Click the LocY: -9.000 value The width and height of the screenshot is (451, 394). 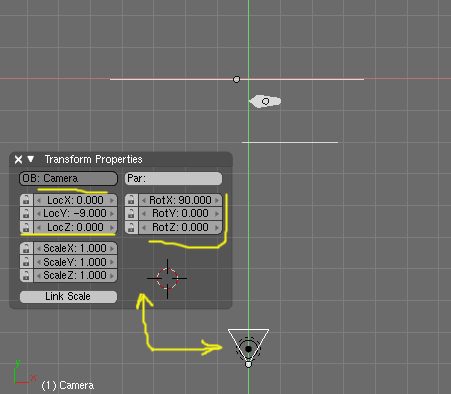[75, 213]
